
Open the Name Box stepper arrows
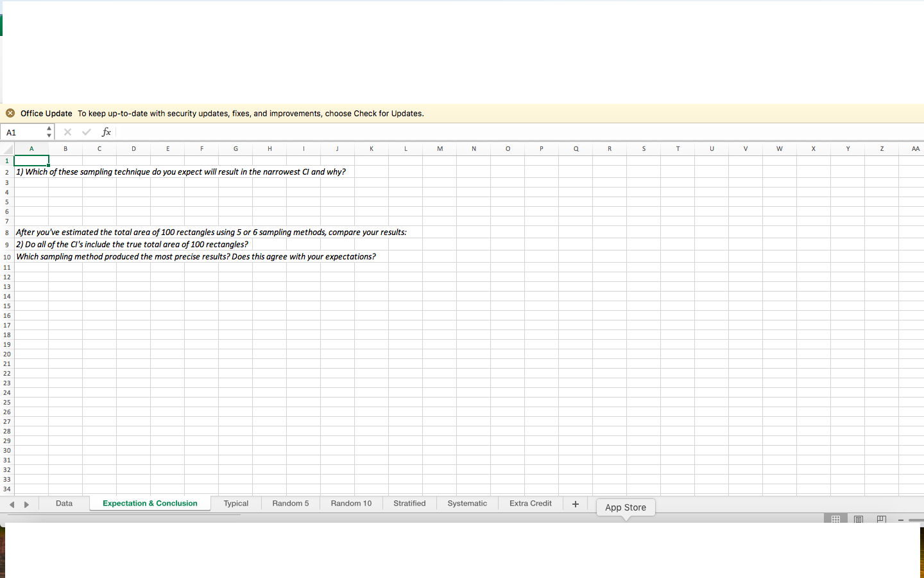click(x=49, y=132)
